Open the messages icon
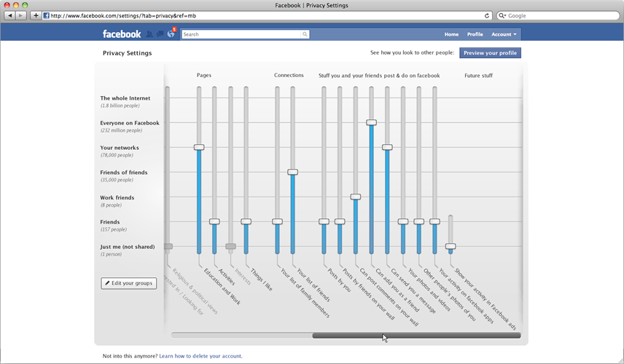Image resolution: width=624 pixels, height=364 pixels. (x=160, y=34)
